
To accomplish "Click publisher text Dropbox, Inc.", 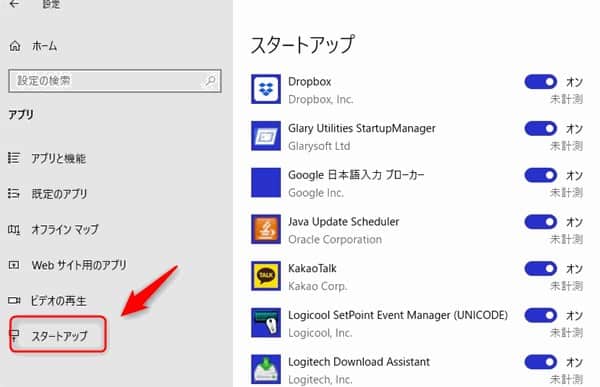I will [x=321, y=100].
